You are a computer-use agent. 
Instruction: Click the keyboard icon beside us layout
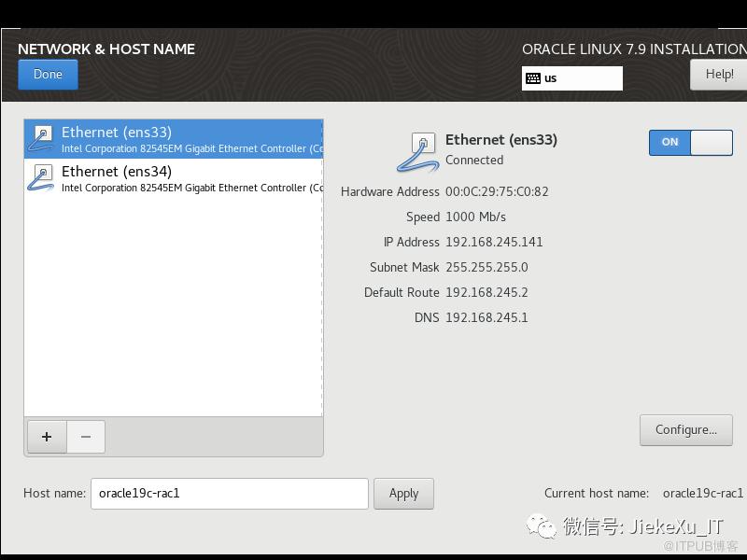coord(533,78)
